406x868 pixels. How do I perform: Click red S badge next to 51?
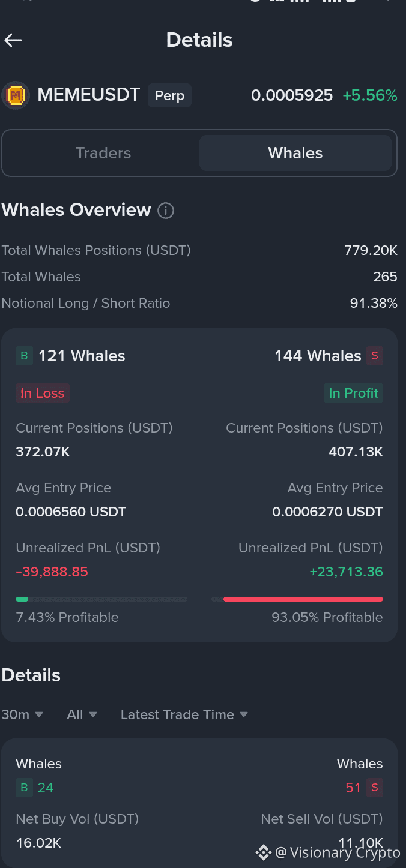click(x=375, y=788)
